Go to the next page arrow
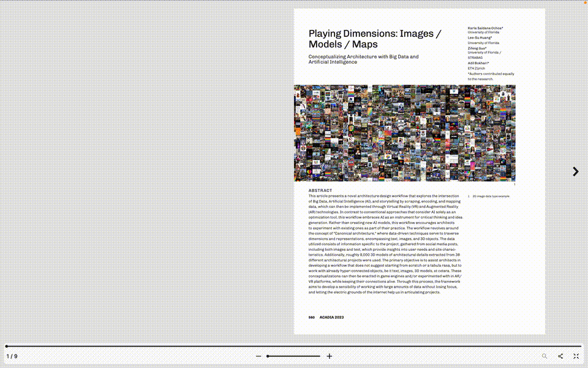The image size is (588, 368). [575, 172]
